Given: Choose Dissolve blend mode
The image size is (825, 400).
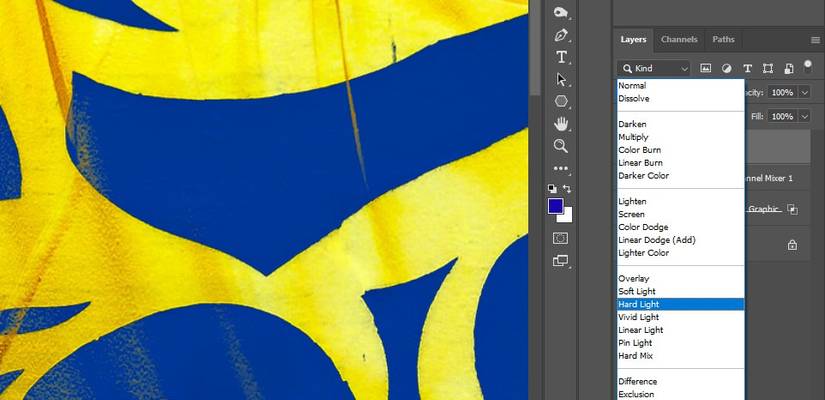Looking at the screenshot, I should coord(681,98).
